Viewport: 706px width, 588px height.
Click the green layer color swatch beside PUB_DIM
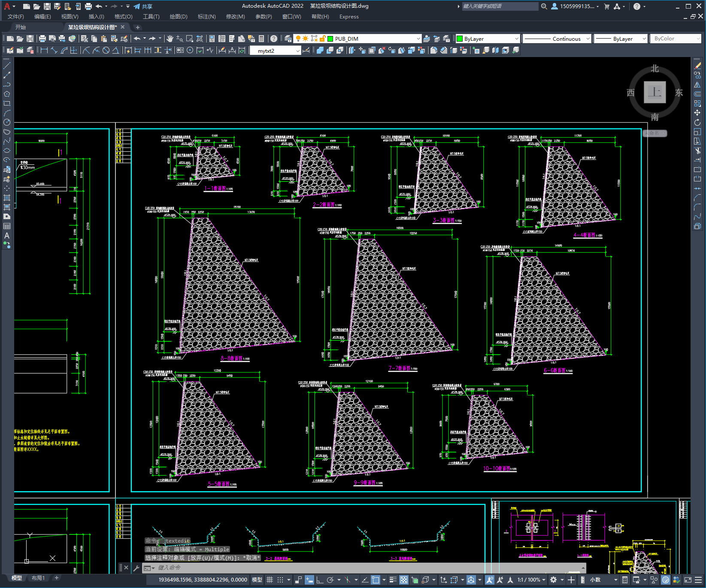pyautogui.click(x=330, y=39)
